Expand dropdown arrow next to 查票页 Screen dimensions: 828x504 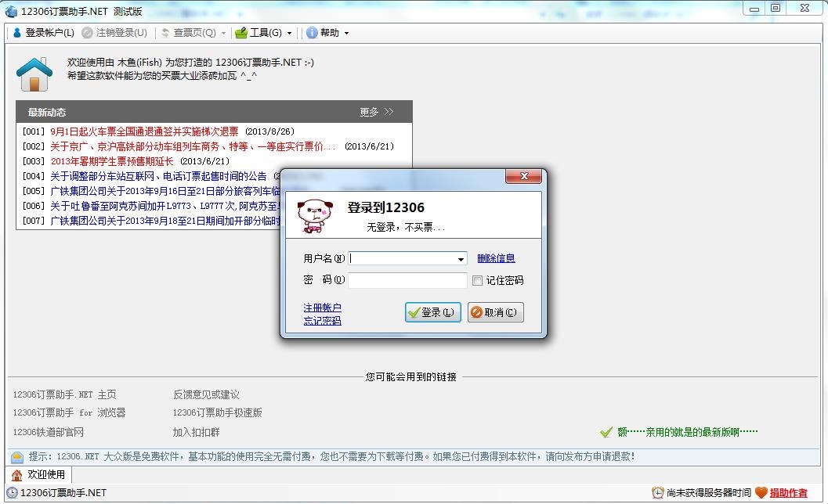coord(223,33)
